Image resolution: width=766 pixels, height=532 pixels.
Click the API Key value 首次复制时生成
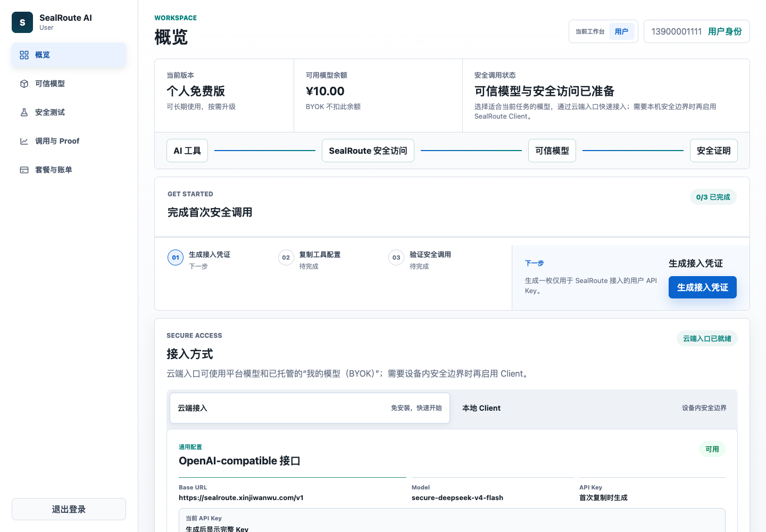click(603, 498)
